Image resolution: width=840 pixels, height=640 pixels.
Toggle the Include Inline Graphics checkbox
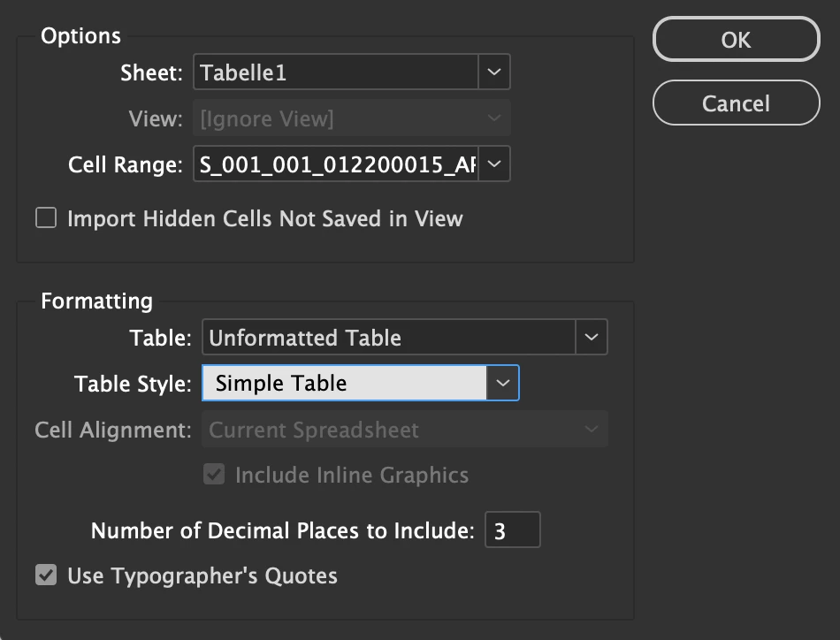(x=214, y=476)
